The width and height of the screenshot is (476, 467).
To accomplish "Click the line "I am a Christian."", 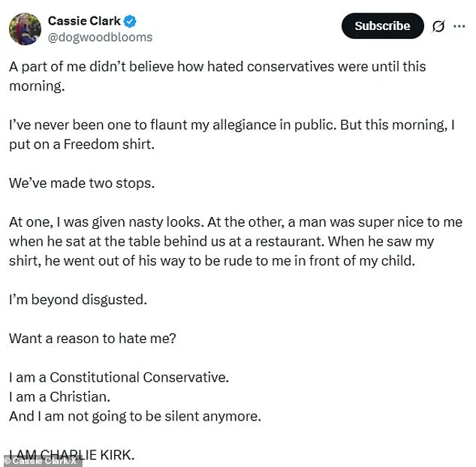I will 59,396.
